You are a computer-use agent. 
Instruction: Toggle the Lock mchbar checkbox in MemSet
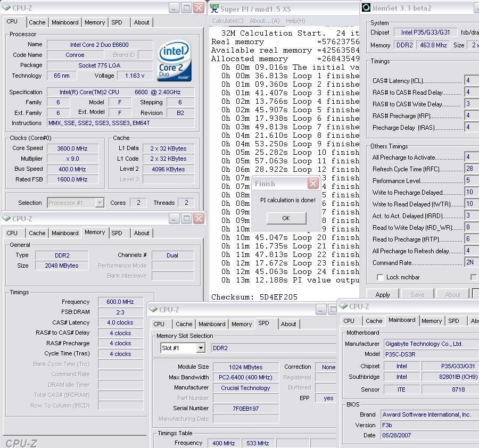379,277
